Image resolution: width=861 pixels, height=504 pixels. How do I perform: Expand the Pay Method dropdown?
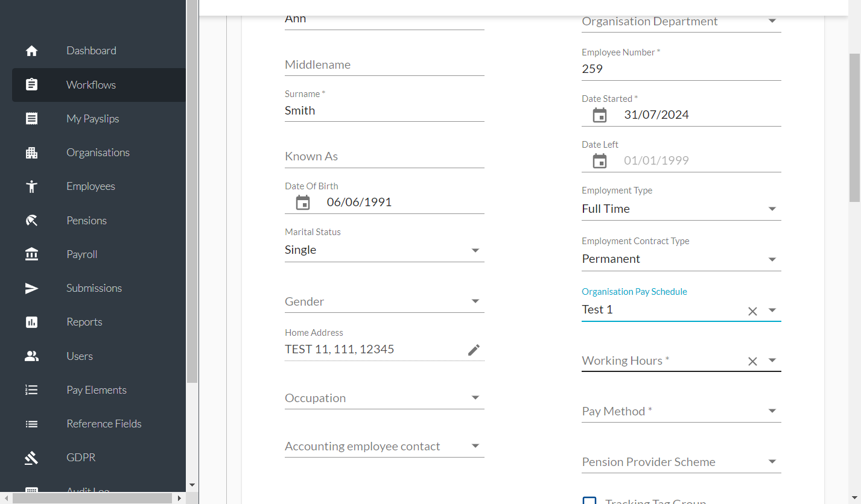pyautogui.click(x=772, y=411)
